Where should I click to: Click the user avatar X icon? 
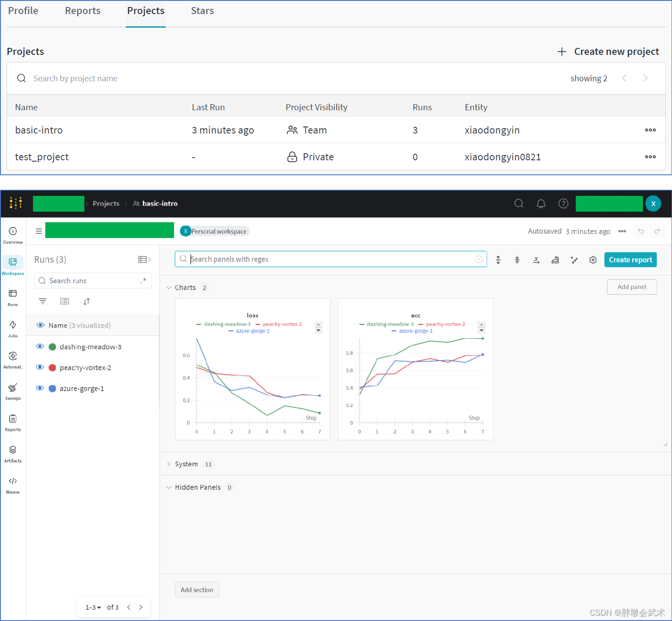pyautogui.click(x=653, y=203)
